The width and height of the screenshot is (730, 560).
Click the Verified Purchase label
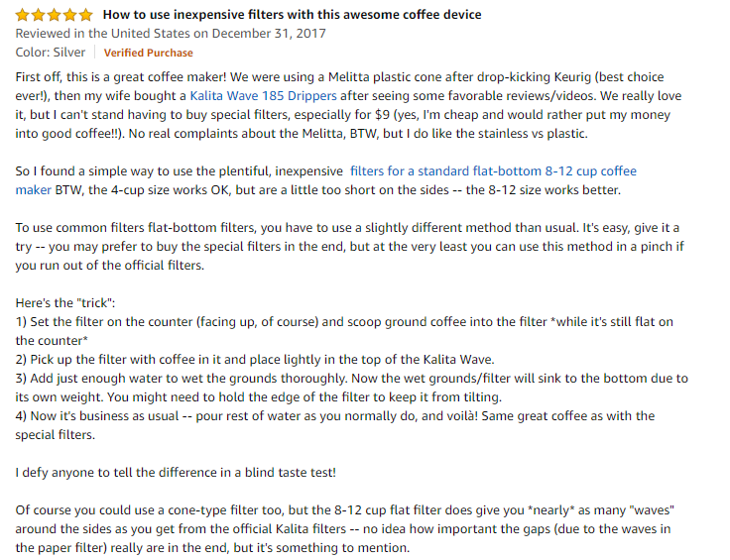coord(148,53)
